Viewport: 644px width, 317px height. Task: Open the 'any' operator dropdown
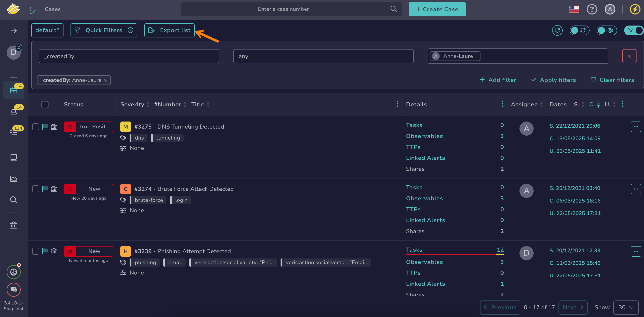(323, 56)
